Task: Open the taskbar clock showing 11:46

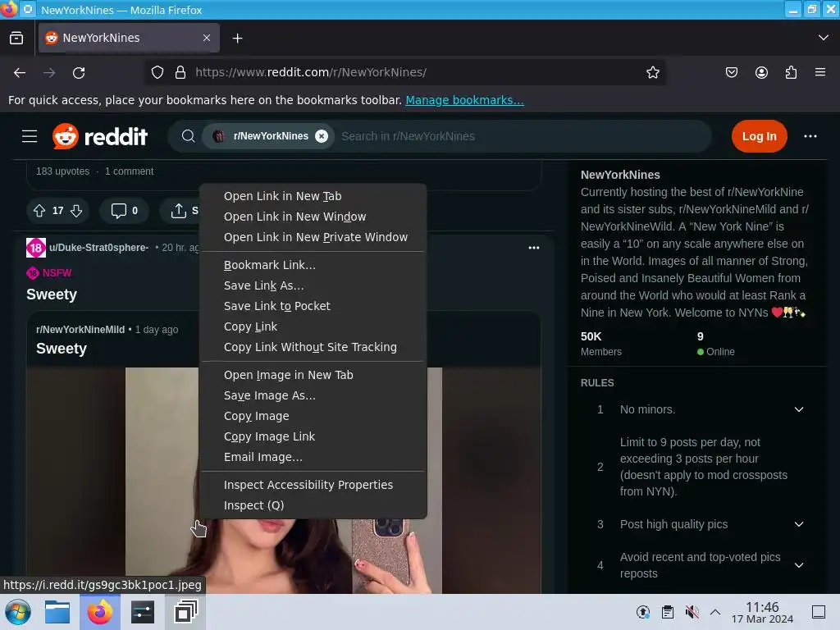Action: (762, 612)
